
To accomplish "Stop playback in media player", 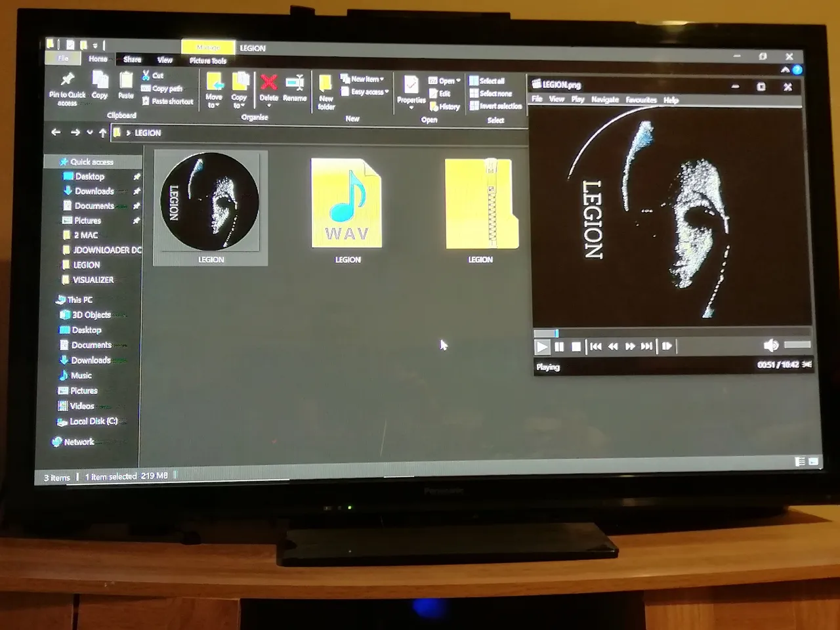I will [x=576, y=346].
